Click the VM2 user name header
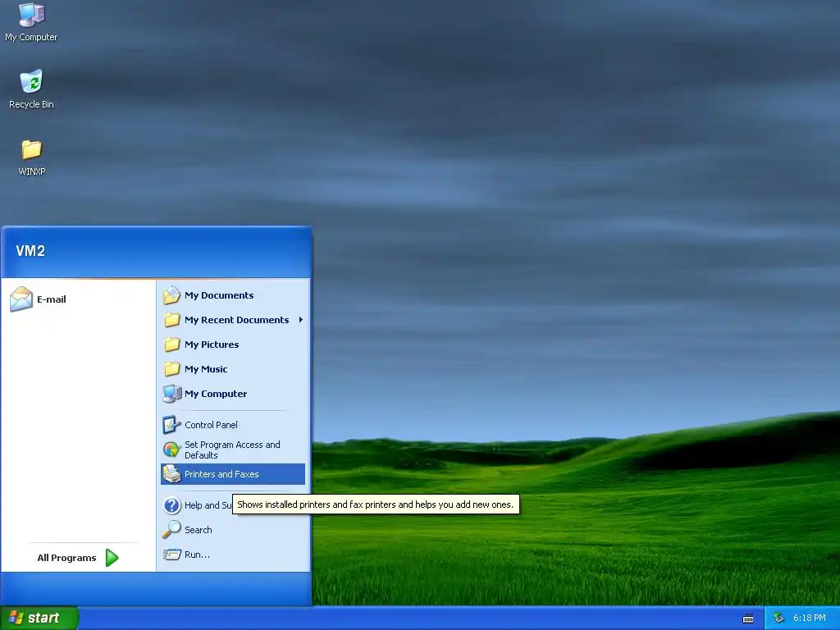 [x=30, y=251]
